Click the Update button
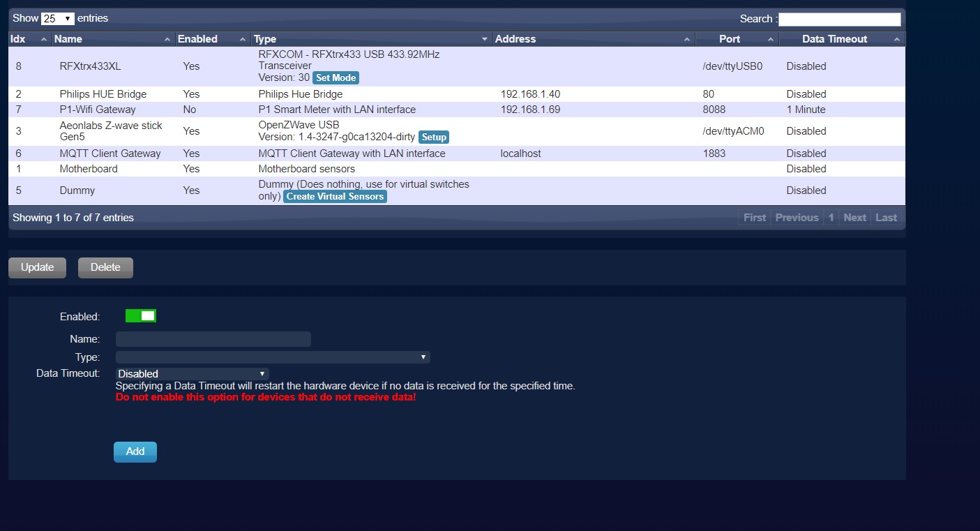The height and width of the screenshot is (531, 980). pos(37,267)
